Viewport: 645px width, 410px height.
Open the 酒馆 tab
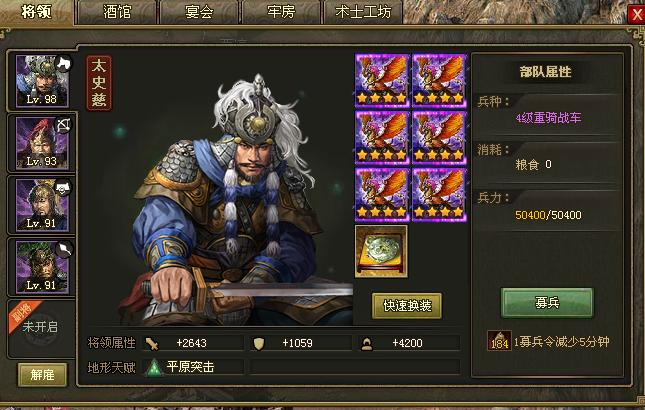point(117,12)
